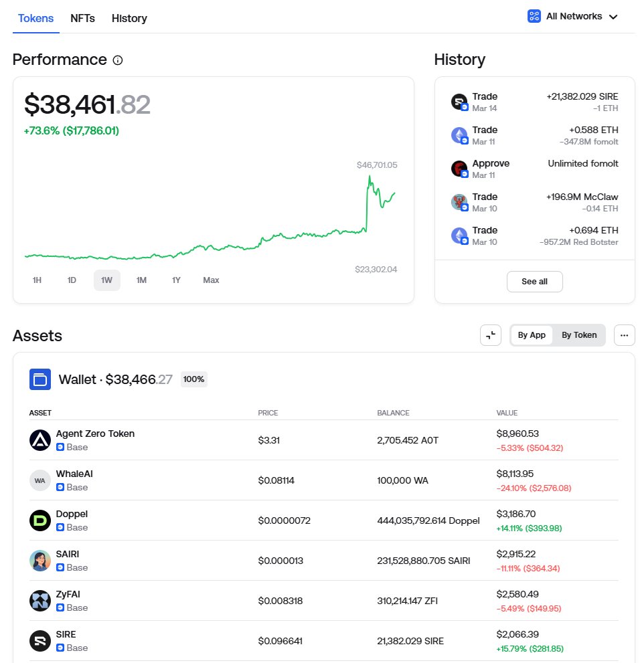Click the +196.9M McClaw trade amount
Screen dimensions: 644x663
coord(582,197)
